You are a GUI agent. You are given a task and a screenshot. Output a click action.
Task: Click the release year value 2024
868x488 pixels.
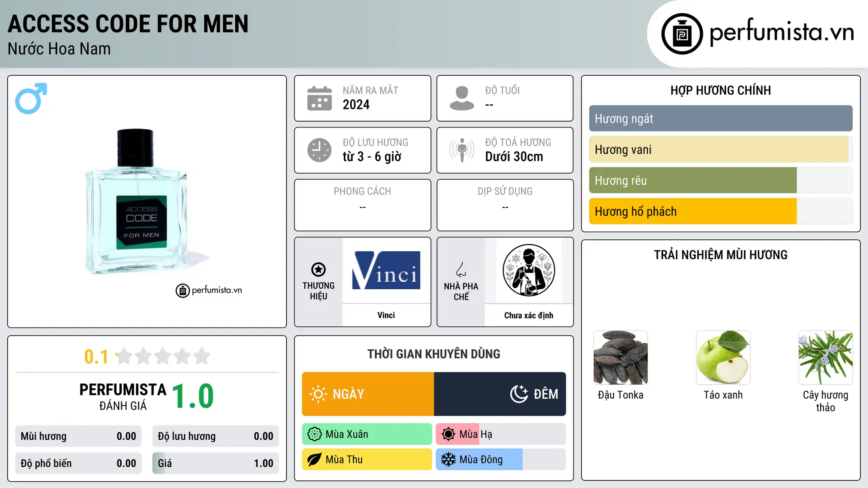[356, 105]
